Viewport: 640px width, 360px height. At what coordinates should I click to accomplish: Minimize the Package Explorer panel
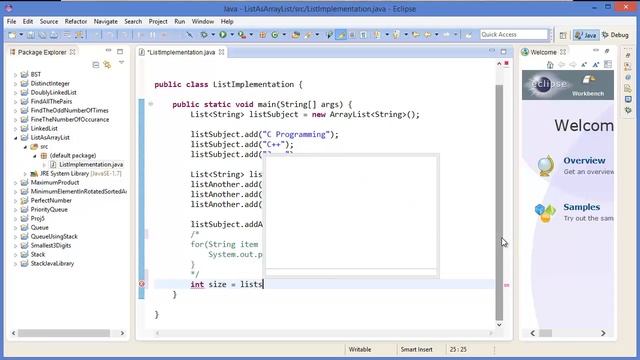pos(108,51)
